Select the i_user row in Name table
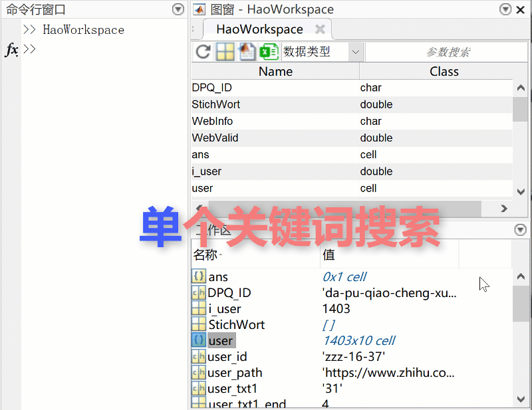The width and height of the screenshot is (532, 410). 352,171
